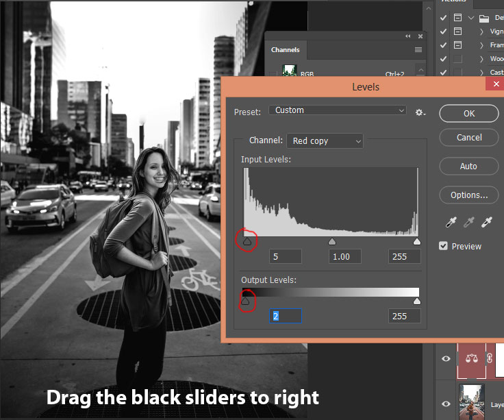Click the Auto button in Levels
Image resolution: width=504 pixels, height=420 pixels.
click(469, 166)
